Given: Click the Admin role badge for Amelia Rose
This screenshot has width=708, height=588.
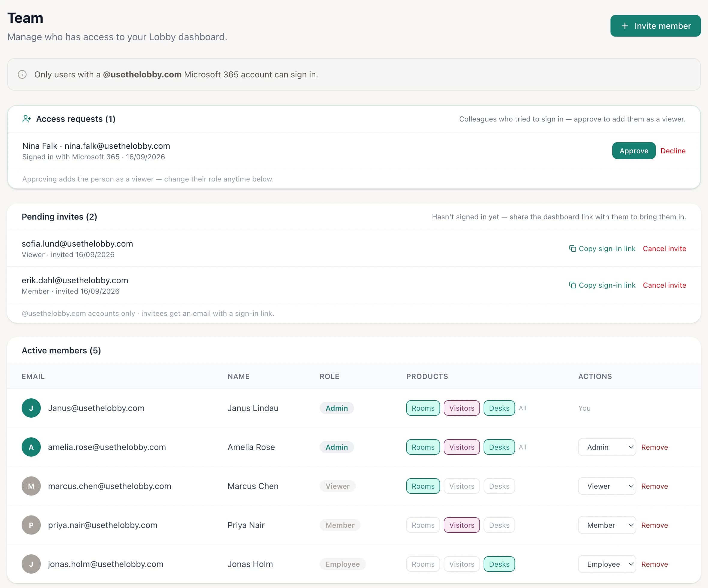Looking at the screenshot, I should coord(337,447).
